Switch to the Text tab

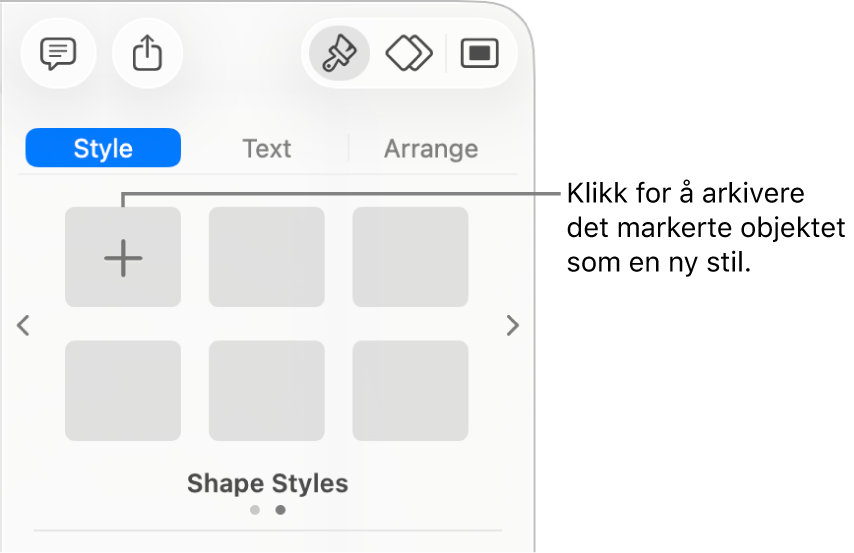(267, 148)
